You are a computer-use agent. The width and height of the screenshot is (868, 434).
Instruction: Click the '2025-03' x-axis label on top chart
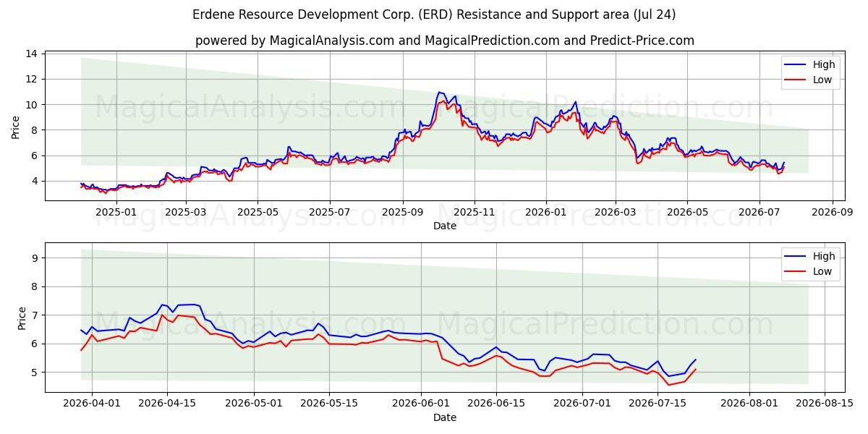tap(186, 213)
